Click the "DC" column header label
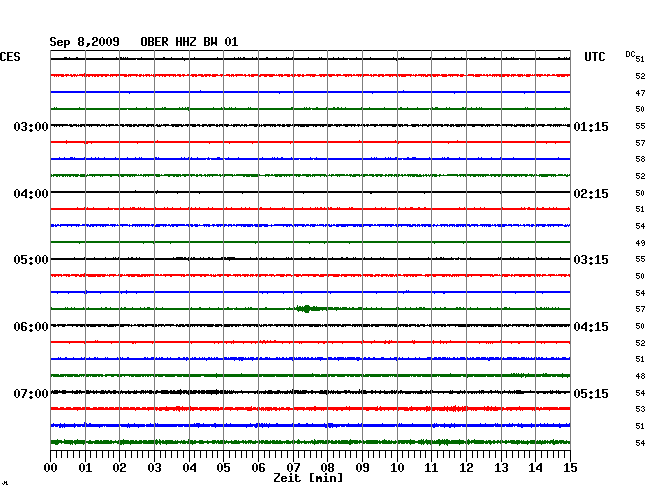 630,54
